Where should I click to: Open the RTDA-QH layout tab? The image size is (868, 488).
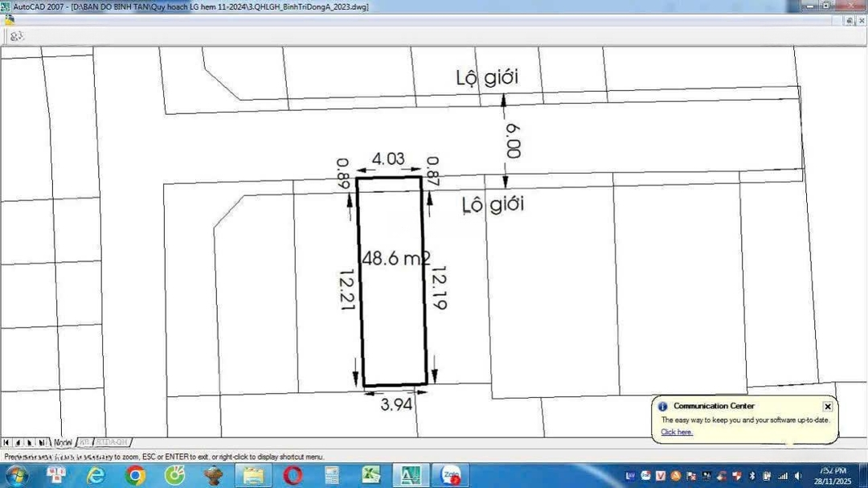[113, 442]
